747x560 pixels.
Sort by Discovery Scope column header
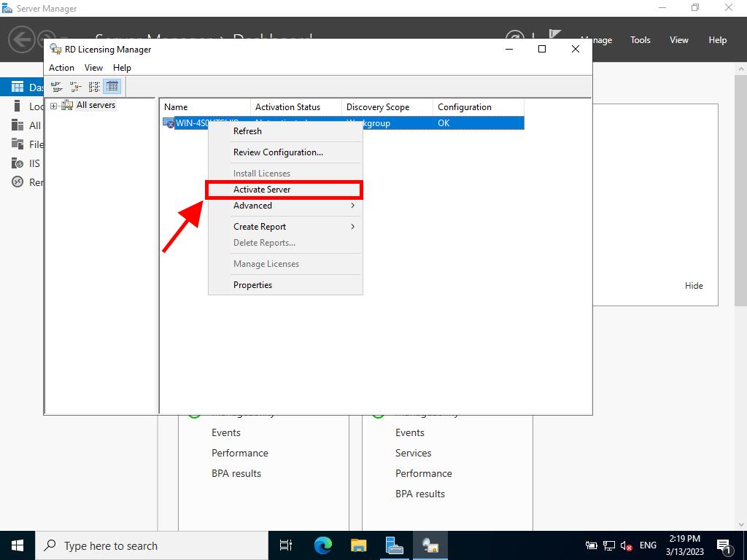(387, 107)
